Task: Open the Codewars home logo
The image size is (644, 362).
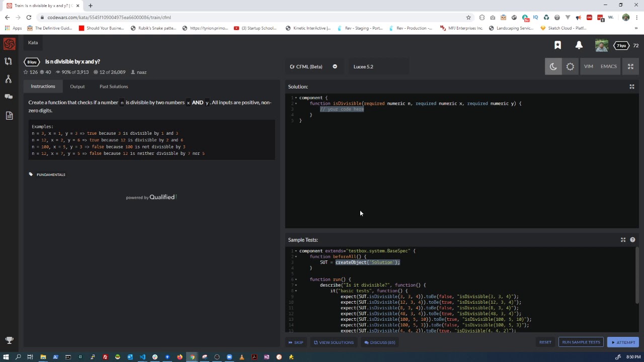Action: click(9, 44)
